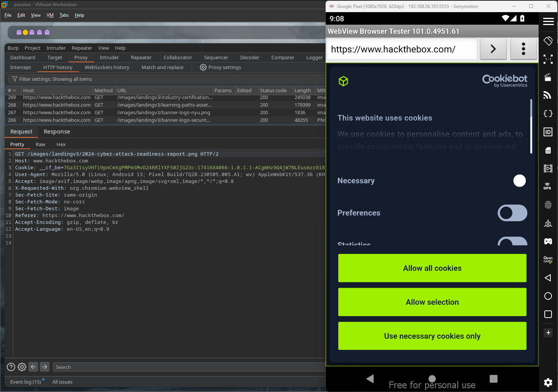Switch to the Intercept sub-tab

pyautogui.click(x=20, y=67)
